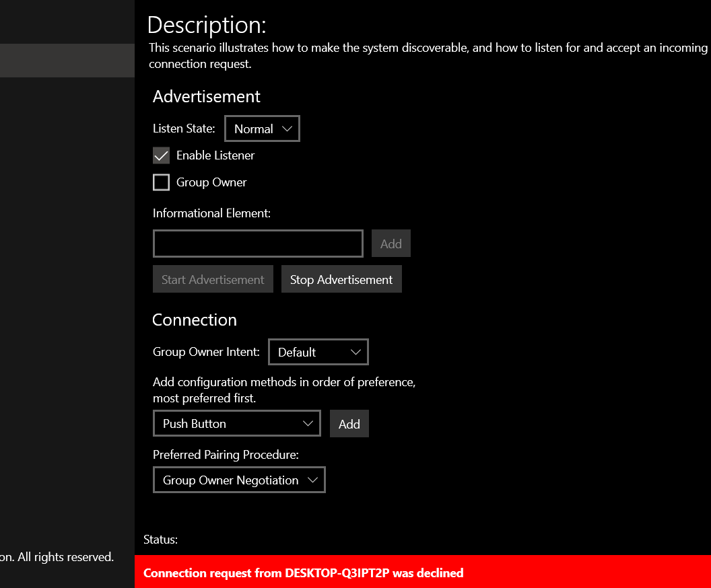This screenshot has height=588, width=711.
Task: Click the chevron icon beside Group Owner Negotiation
Action: pyautogui.click(x=312, y=480)
